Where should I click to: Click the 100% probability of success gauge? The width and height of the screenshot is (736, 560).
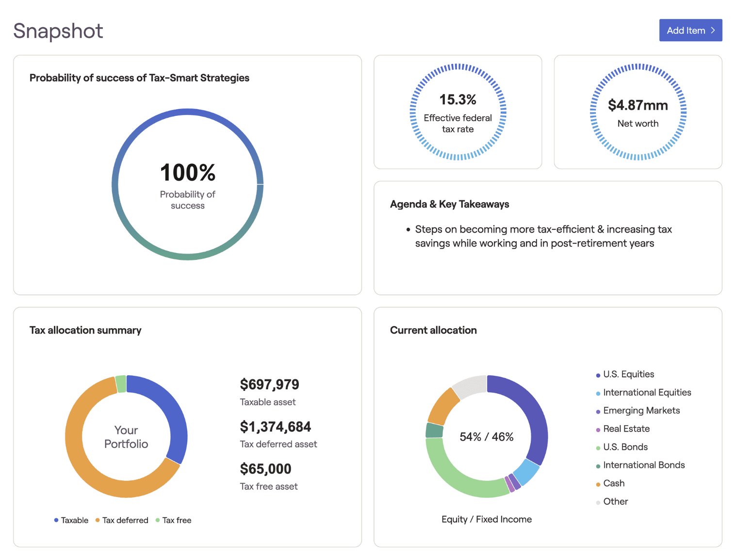coord(188,185)
